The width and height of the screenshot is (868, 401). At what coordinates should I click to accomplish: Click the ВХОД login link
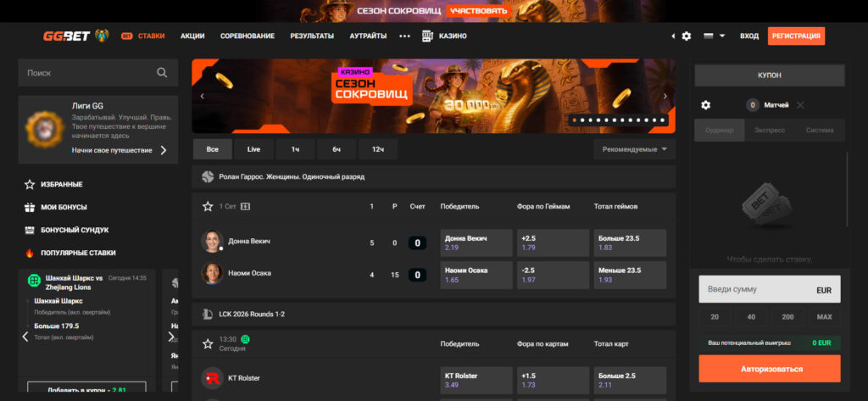tap(749, 36)
